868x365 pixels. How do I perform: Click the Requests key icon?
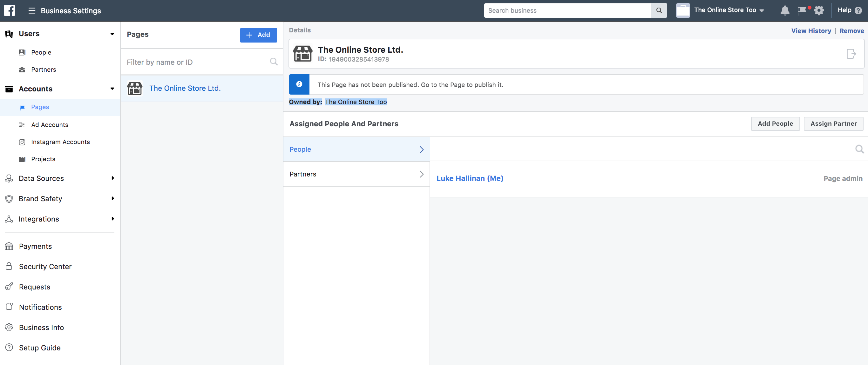tap(9, 287)
